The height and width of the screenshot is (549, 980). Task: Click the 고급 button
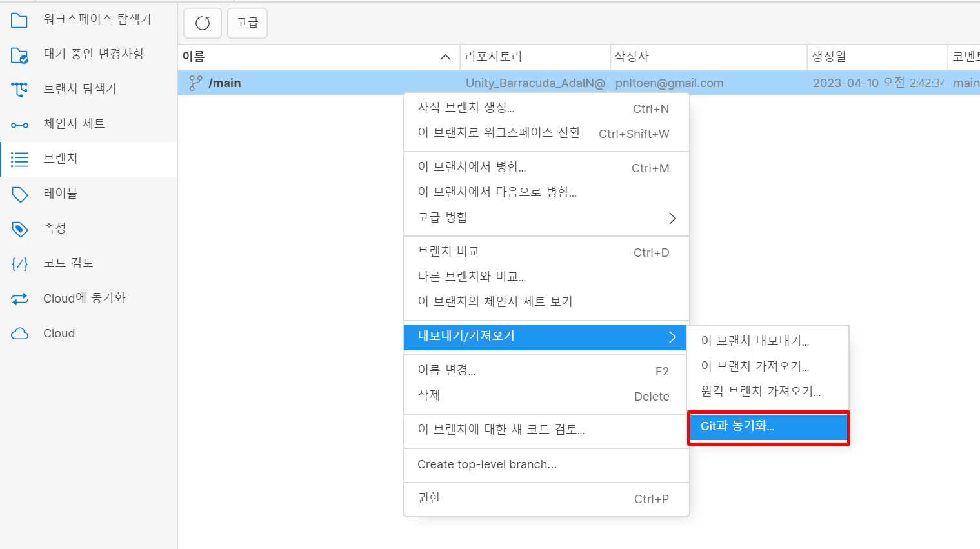[247, 23]
